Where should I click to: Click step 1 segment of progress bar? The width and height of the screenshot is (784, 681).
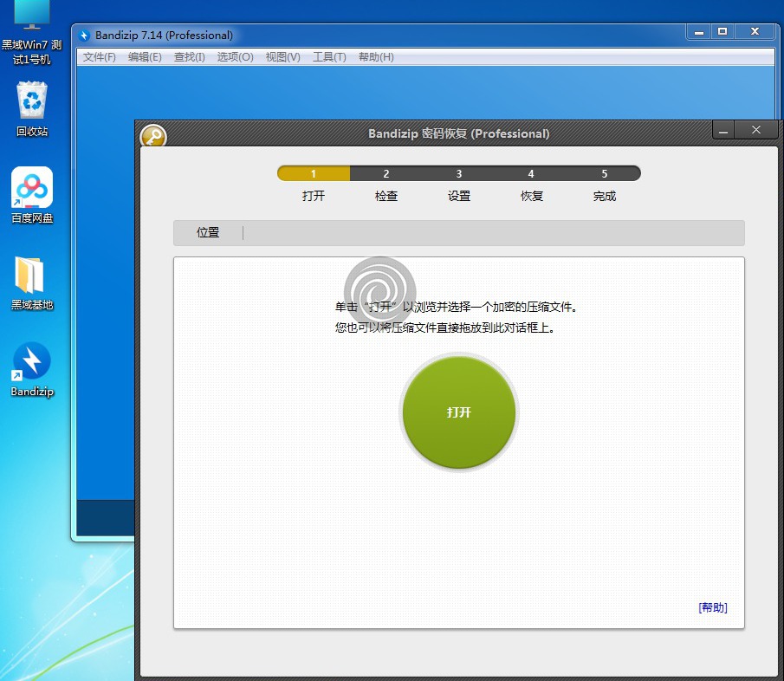click(314, 173)
